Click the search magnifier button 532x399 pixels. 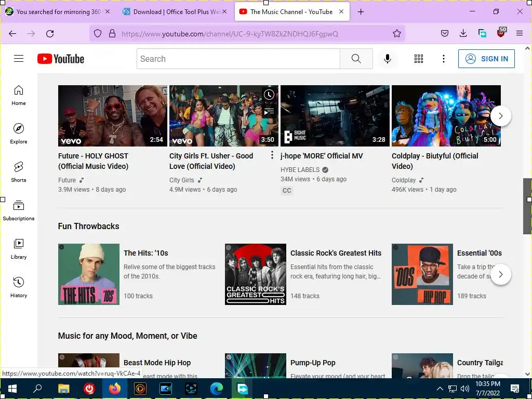(x=356, y=59)
